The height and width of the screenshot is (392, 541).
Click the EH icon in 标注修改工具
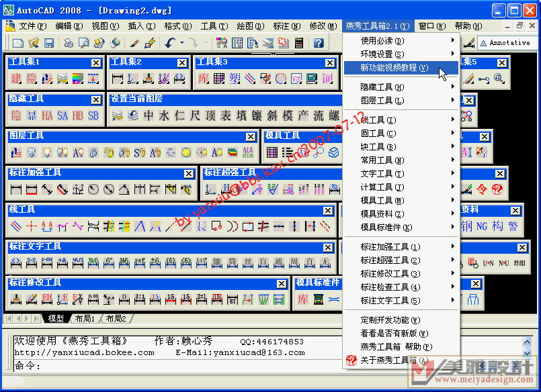(x=47, y=299)
